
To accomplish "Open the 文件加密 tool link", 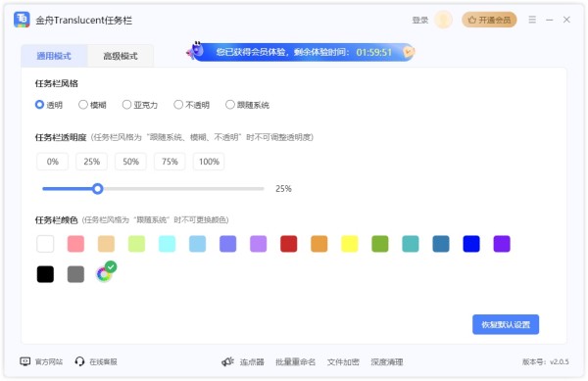I will [x=343, y=361].
